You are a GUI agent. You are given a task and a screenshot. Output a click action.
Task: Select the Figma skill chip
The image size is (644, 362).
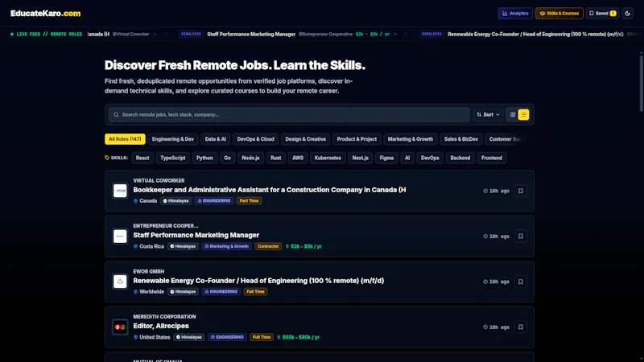pos(386,158)
